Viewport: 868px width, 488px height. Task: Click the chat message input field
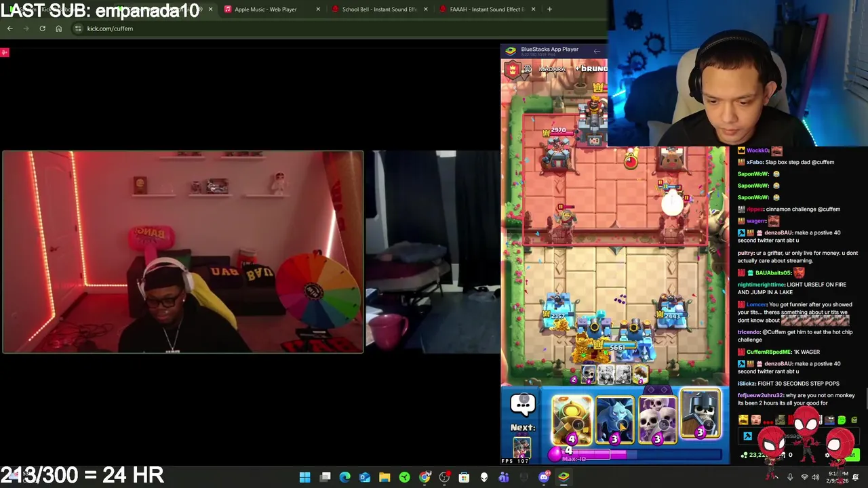[800, 436]
